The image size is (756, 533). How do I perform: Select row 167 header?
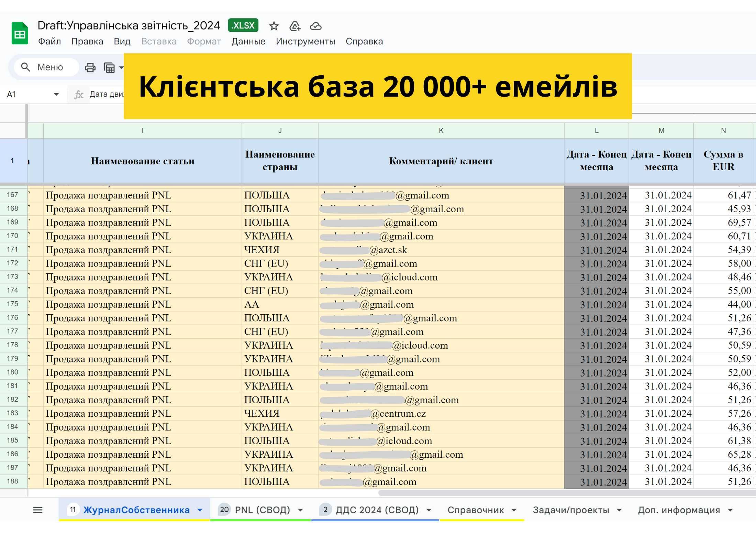point(13,195)
